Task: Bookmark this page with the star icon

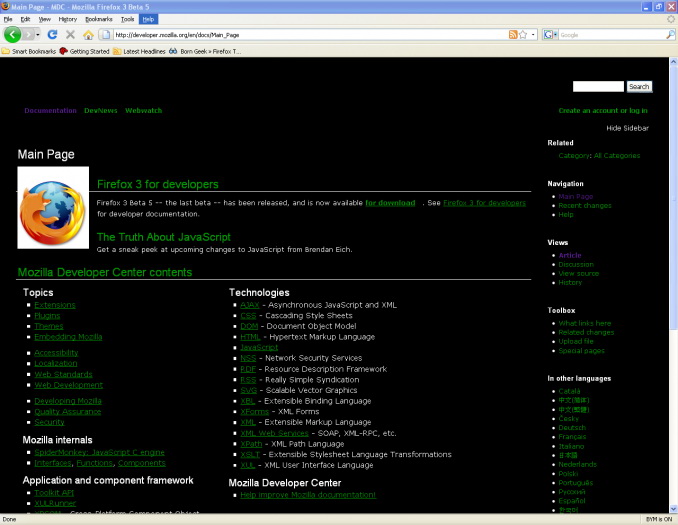Action: (523, 35)
